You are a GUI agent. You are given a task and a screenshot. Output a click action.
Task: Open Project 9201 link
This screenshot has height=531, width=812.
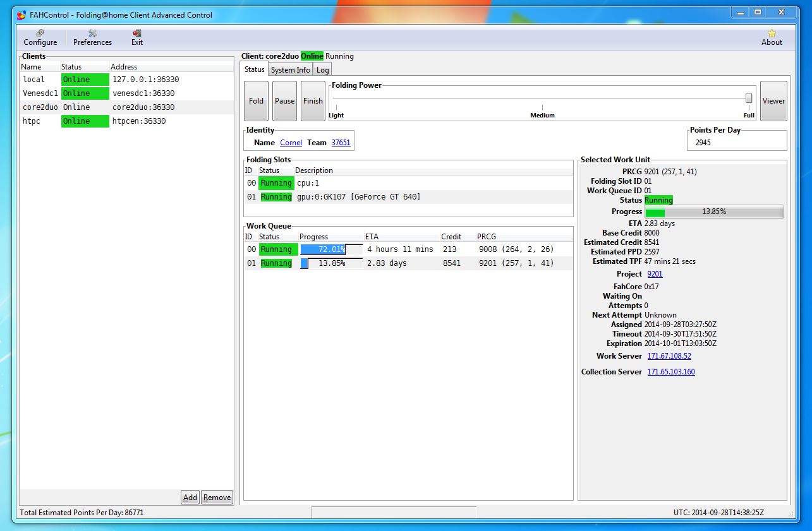click(x=655, y=274)
